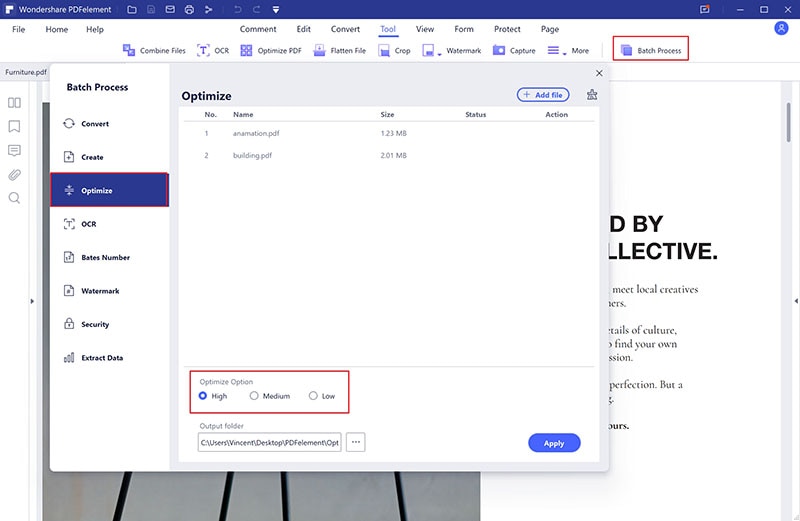Run OCR from the Tool ribbon

(213, 51)
